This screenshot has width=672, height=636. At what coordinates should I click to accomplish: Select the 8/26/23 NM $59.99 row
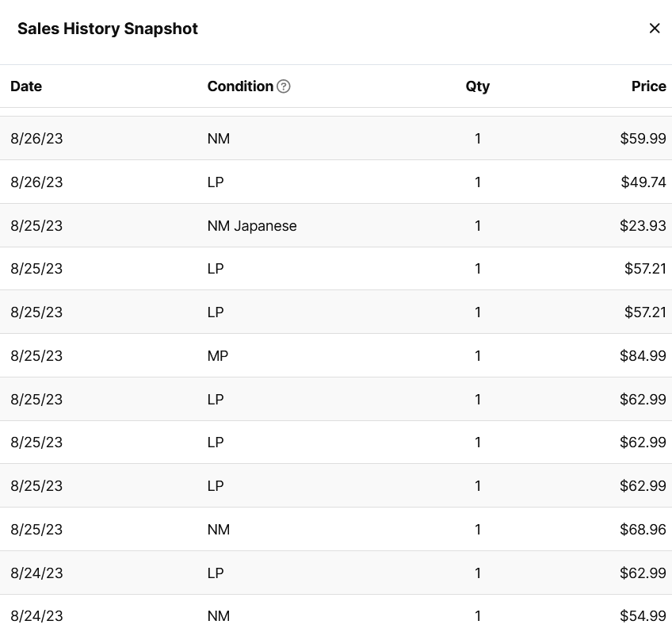[336, 139]
